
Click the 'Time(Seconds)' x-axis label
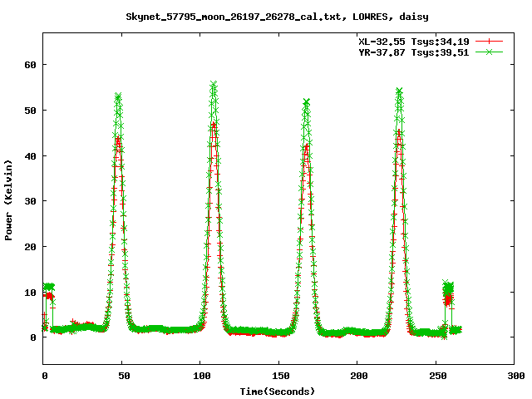coord(278,391)
